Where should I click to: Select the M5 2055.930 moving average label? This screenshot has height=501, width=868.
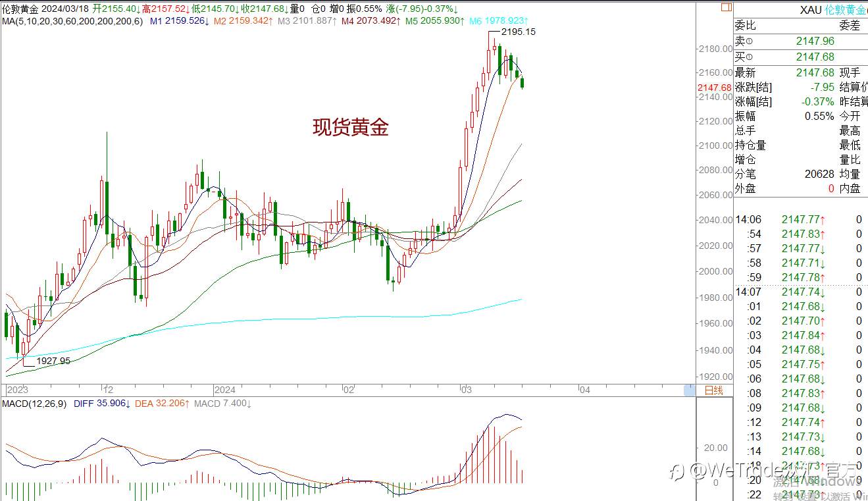435,21
